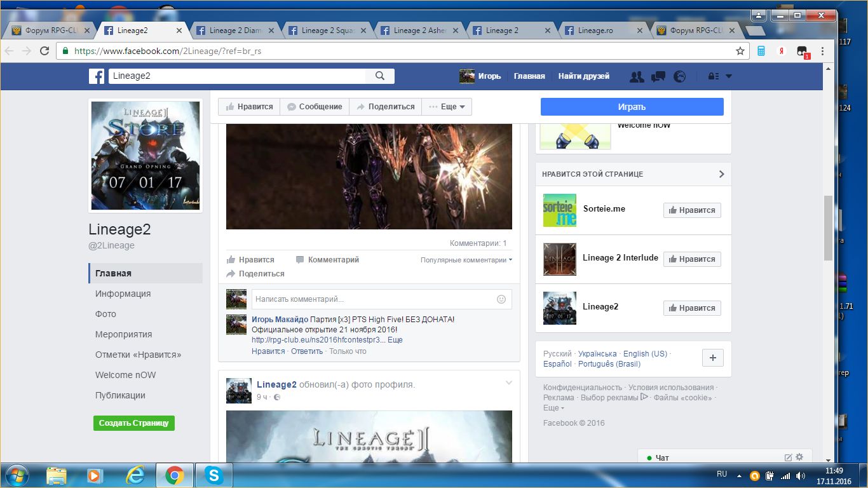Image resolution: width=868 pixels, height=488 pixels.
Task: Click the Сообщение button
Action: [x=315, y=107]
